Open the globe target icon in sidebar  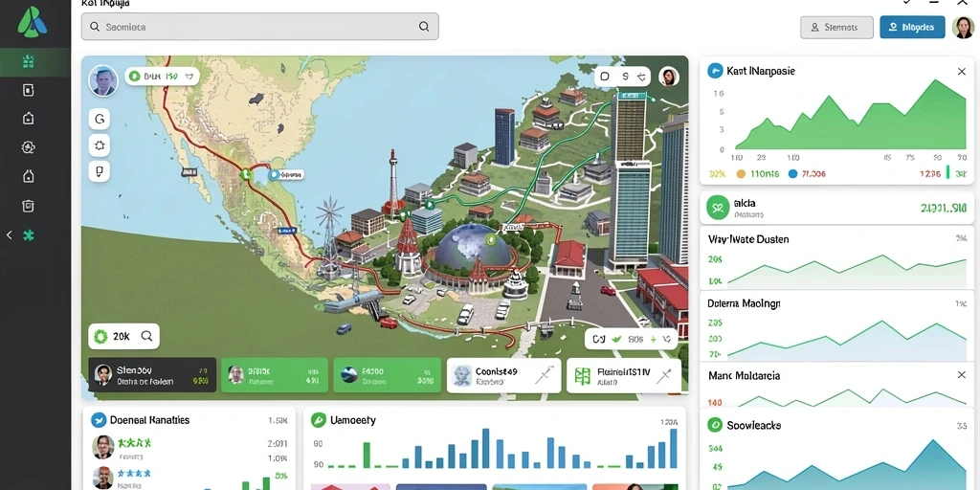pyautogui.click(x=28, y=147)
